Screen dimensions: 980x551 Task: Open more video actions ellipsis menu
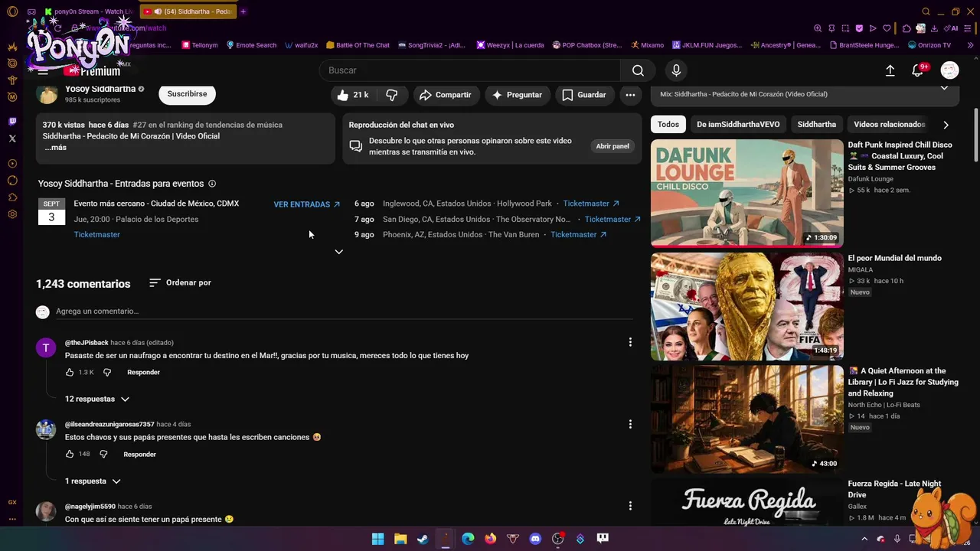(630, 95)
